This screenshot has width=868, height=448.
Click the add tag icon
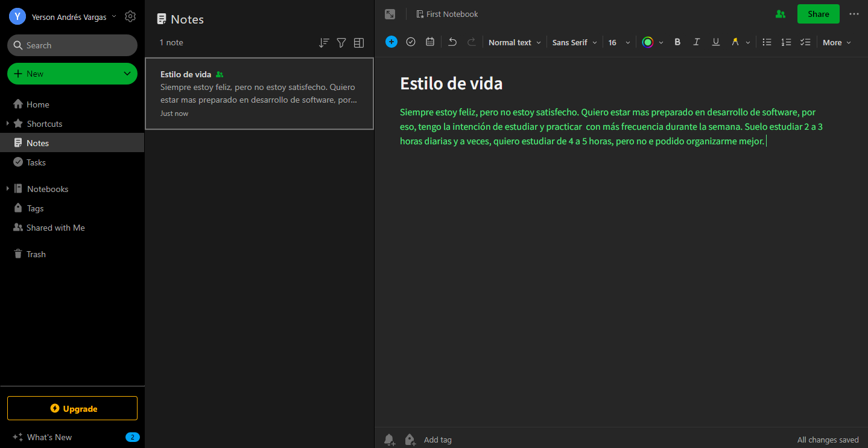pos(410,440)
